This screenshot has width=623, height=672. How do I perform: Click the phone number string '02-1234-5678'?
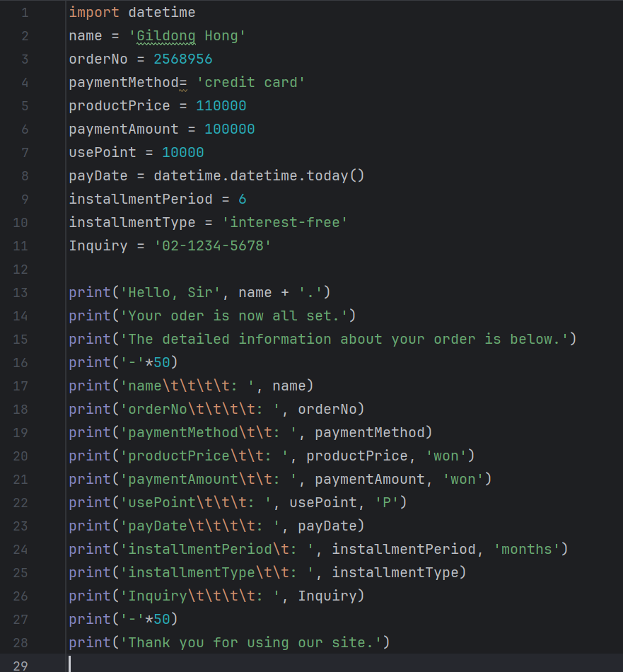click(x=213, y=246)
